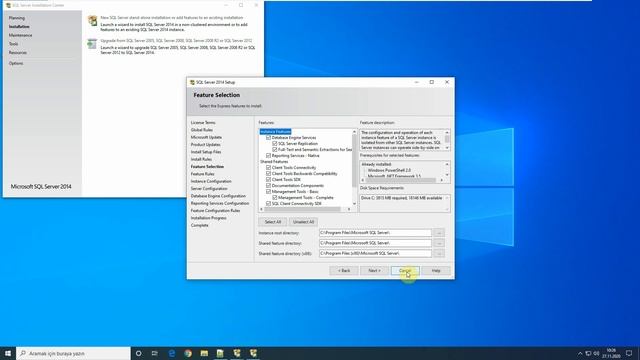Select Installation in Installation Center sidebar
Viewport: 640px width, 360px height.
pos(19,27)
